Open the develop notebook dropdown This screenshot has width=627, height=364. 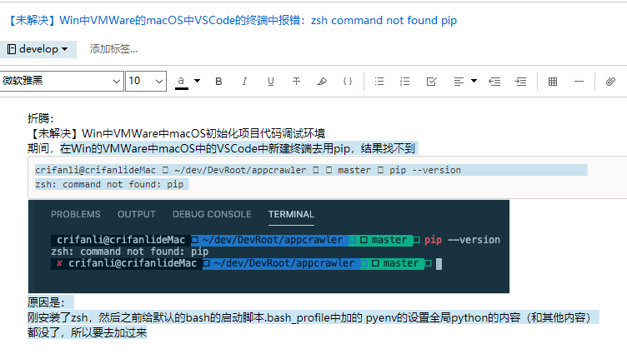coord(38,49)
